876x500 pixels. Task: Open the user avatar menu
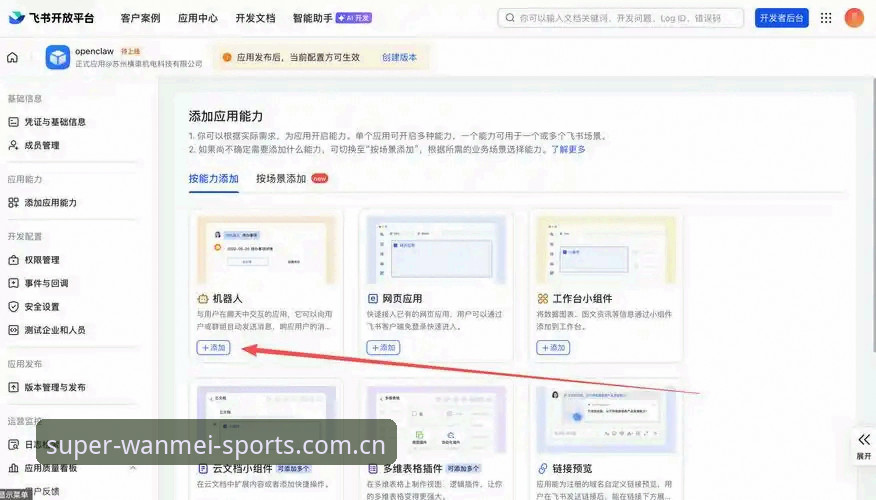coord(854,18)
